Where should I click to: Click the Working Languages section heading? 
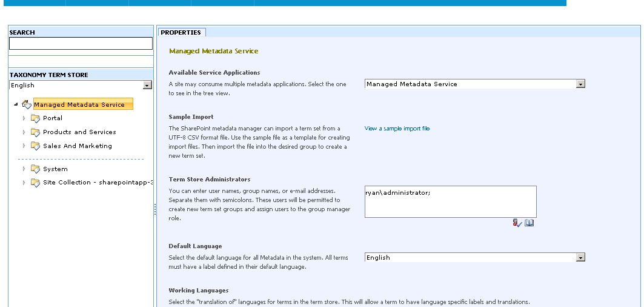[198, 291]
